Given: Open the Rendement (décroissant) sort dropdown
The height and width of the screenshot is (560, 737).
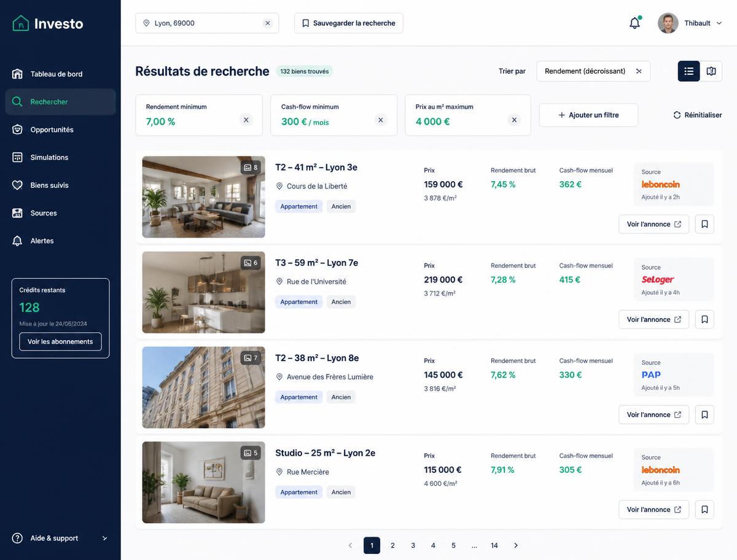Looking at the screenshot, I should click(593, 71).
